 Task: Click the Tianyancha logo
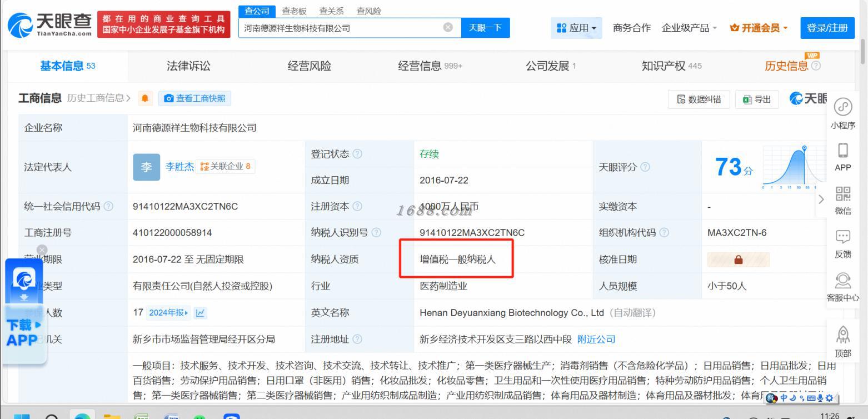click(x=50, y=25)
